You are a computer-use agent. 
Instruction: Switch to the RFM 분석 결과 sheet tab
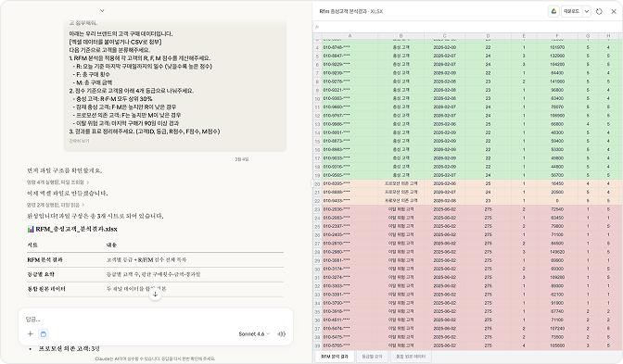click(x=335, y=357)
